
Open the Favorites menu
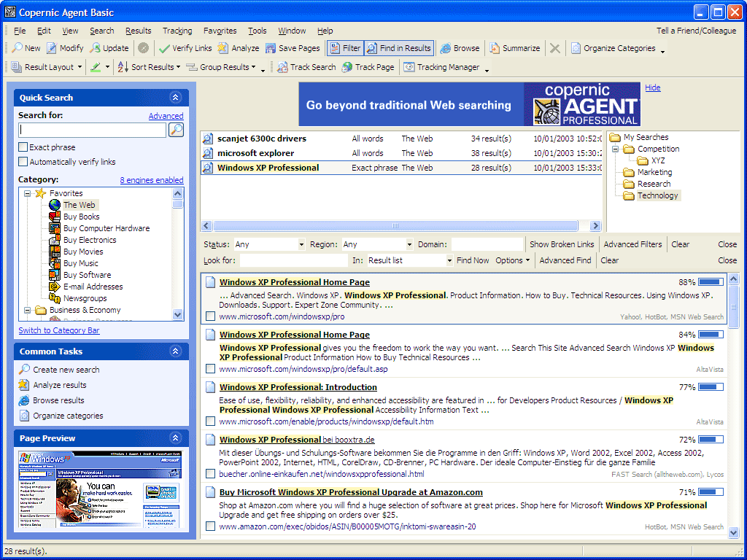(x=220, y=31)
